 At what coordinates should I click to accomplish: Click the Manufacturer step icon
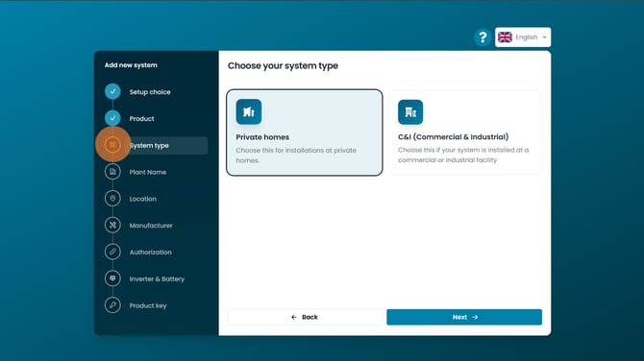pos(112,226)
